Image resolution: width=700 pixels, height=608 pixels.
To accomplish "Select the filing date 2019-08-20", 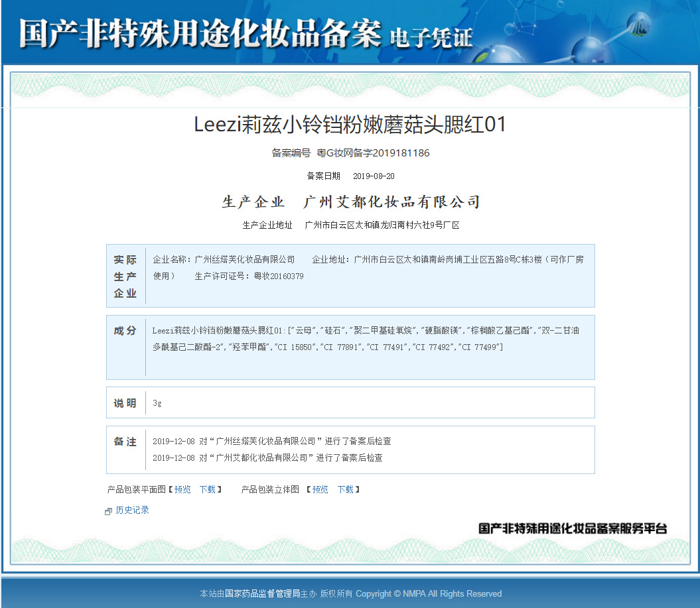I will pyautogui.click(x=374, y=176).
